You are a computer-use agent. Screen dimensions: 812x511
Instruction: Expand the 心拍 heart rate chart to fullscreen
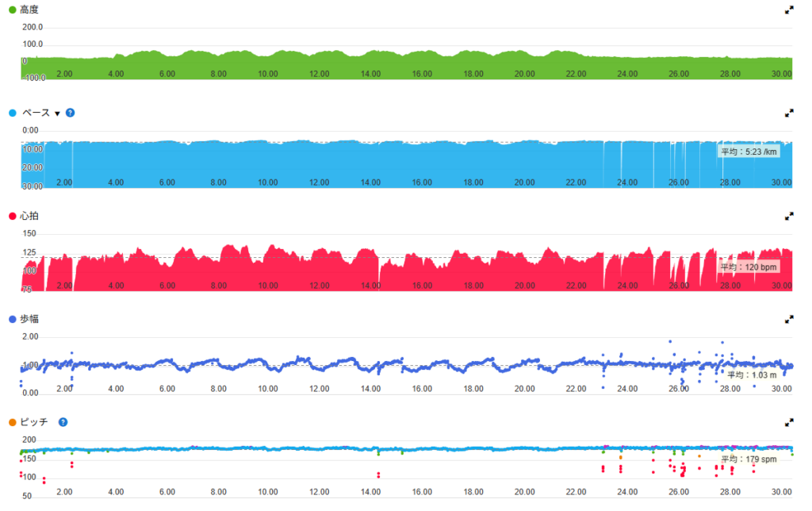789,216
